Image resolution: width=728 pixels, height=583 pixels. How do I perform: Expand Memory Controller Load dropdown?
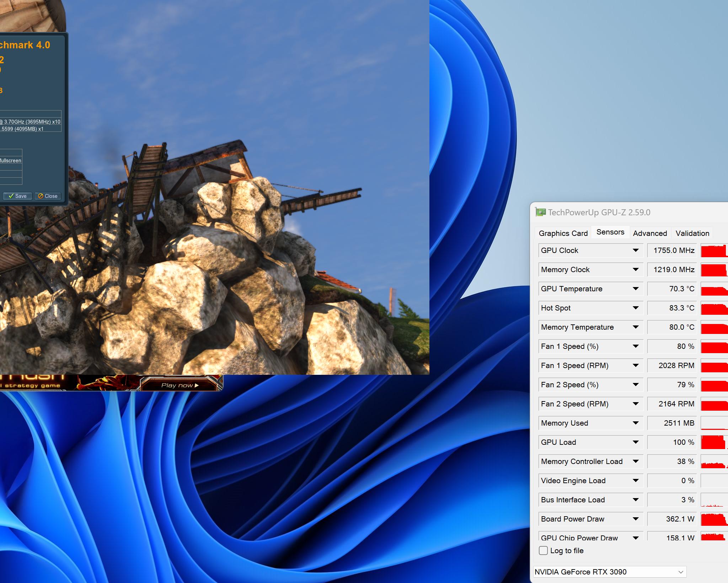coord(636,461)
